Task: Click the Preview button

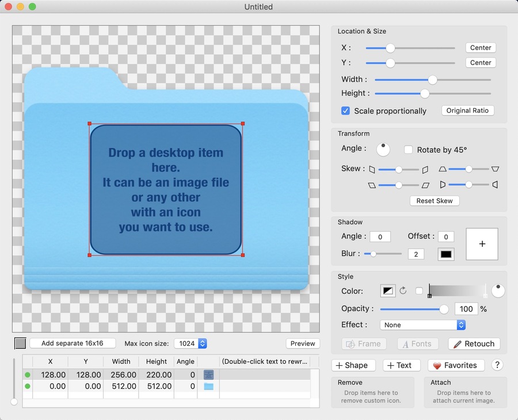Action: pos(303,343)
